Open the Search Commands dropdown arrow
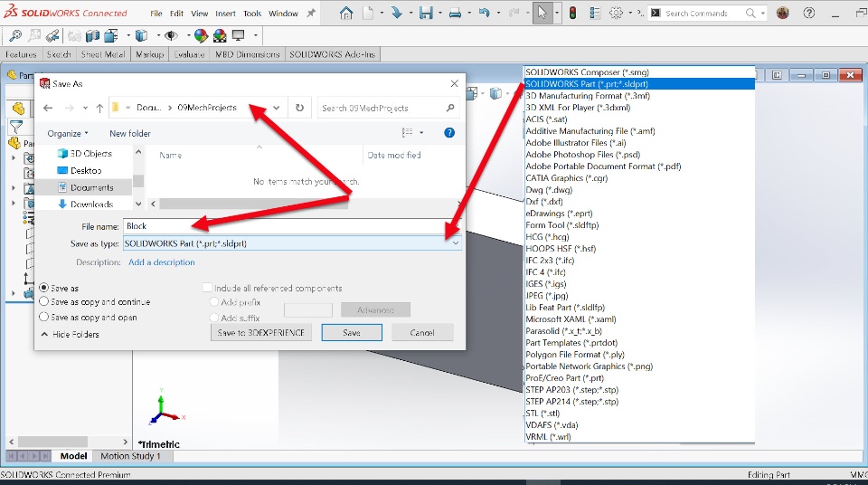The image size is (868, 485). pos(763,13)
